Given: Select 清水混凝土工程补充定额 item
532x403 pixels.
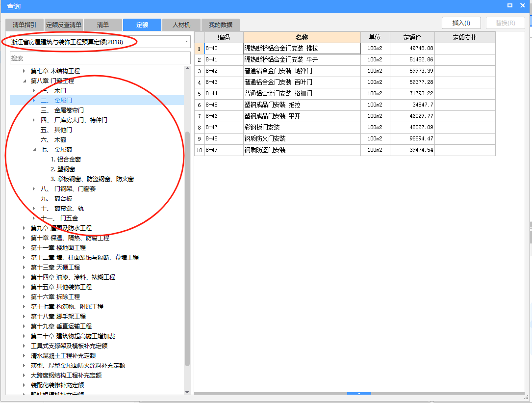Looking at the screenshot, I should coord(63,356).
